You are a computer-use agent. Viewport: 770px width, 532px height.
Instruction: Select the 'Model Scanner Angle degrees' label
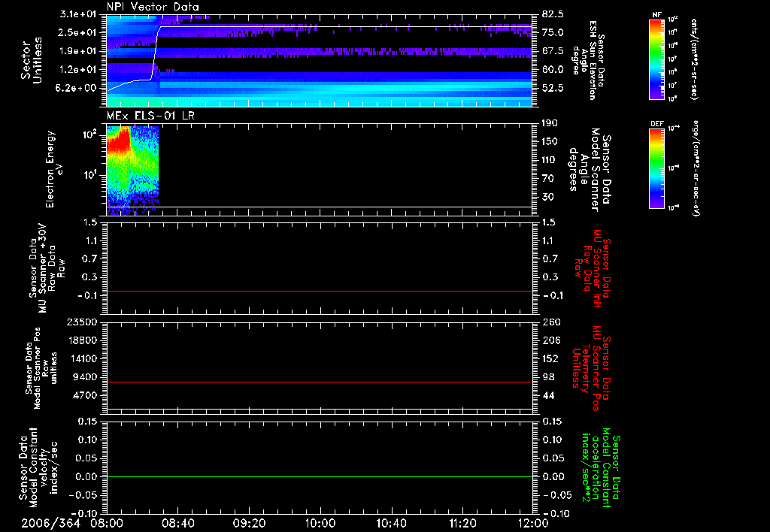pos(590,169)
